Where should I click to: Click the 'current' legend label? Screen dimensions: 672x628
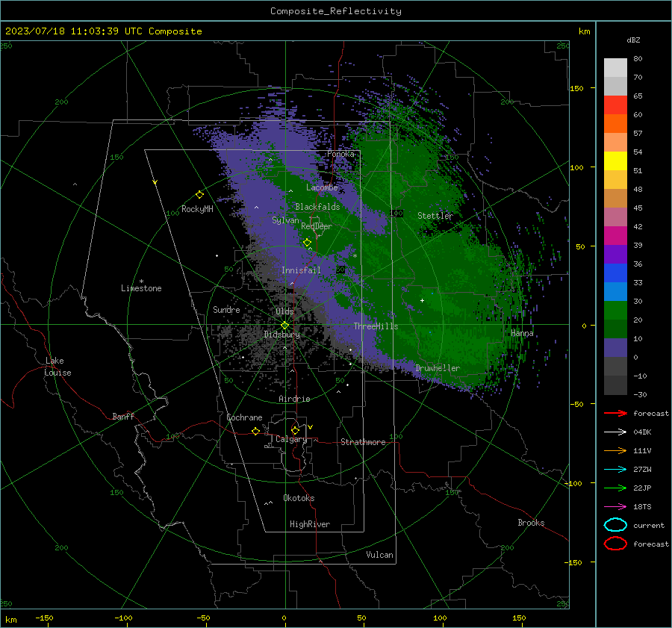click(649, 526)
